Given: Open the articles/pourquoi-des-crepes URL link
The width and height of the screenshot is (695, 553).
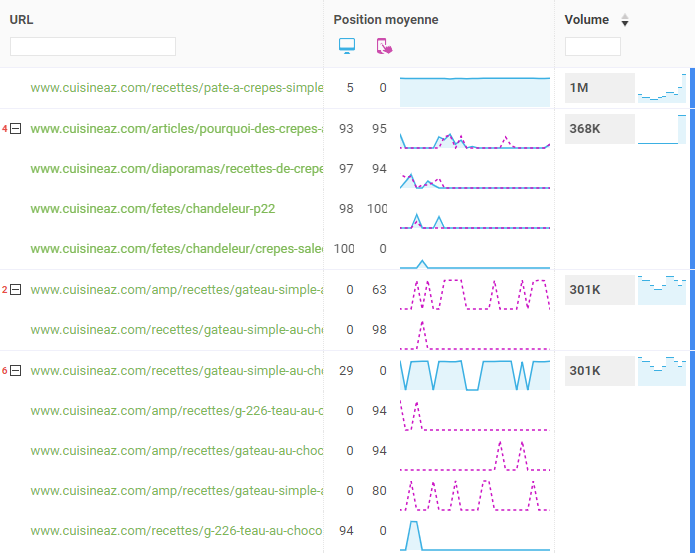Looking at the screenshot, I should coord(177,129).
